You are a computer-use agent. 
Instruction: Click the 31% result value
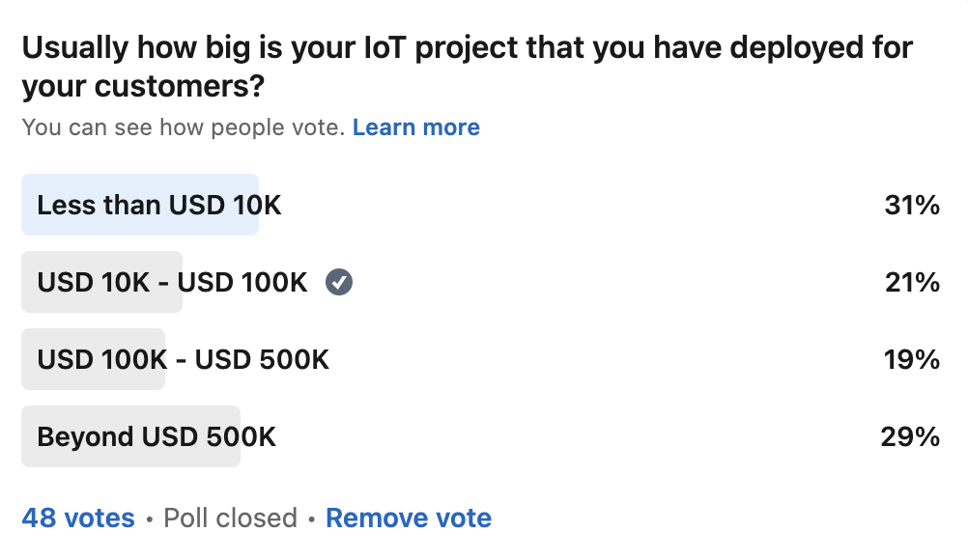coord(911,205)
